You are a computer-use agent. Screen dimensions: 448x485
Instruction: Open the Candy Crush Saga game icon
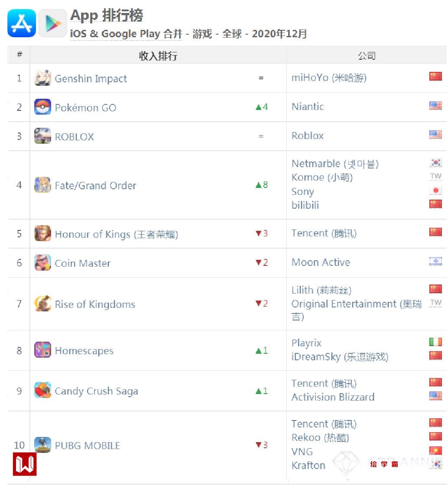pos(43,390)
